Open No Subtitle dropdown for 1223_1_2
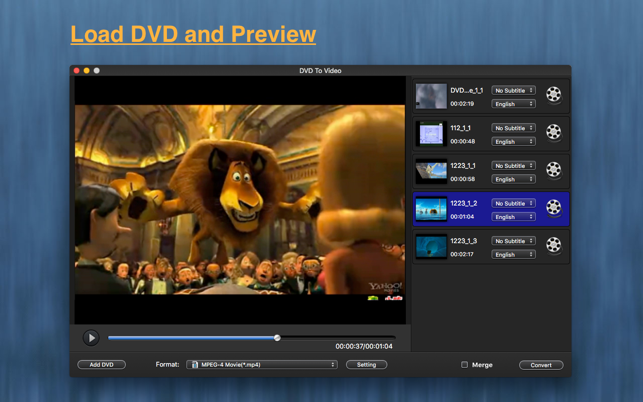The image size is (643, 402). (x=513, y=203)
